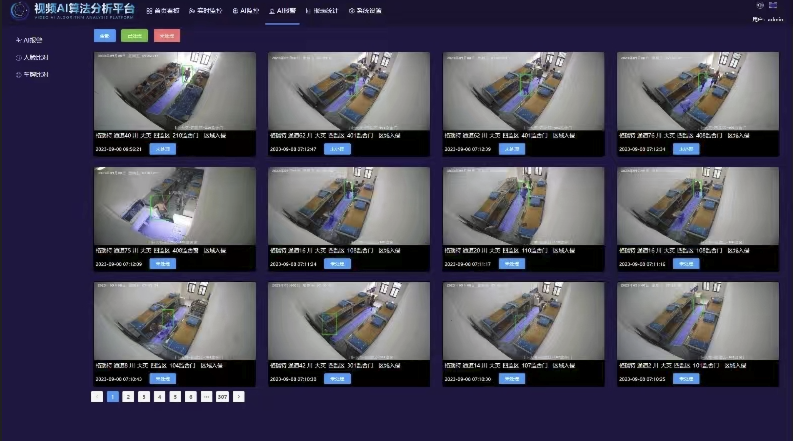Image resolution: width=793 pixels, height=441 pixels.
Task: Jump to last page 307
Action: point(222,397)
